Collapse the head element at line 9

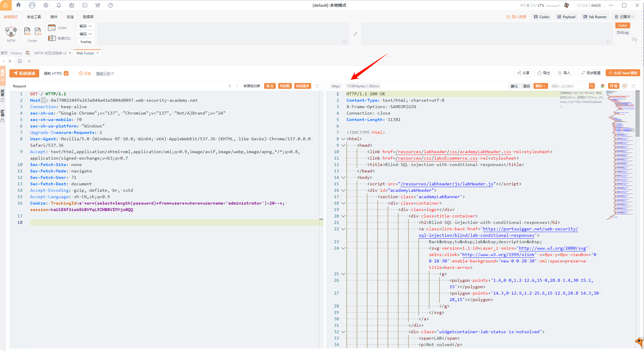343,145
